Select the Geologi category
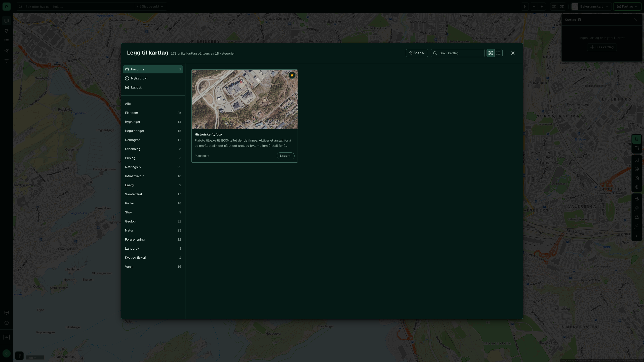Screen dimensions: 644x362 pyautogui.click(x=153, y=221)
